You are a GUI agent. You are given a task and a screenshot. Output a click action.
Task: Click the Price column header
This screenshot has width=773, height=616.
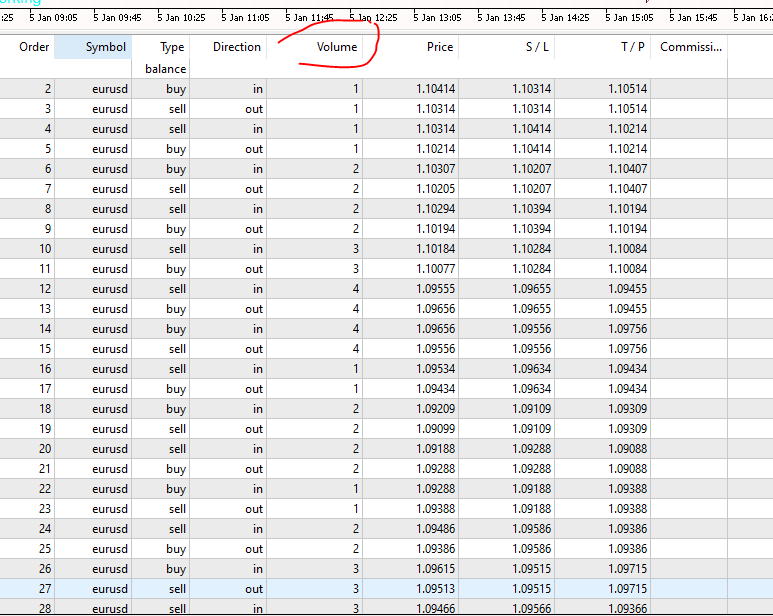tap(440, 47)
